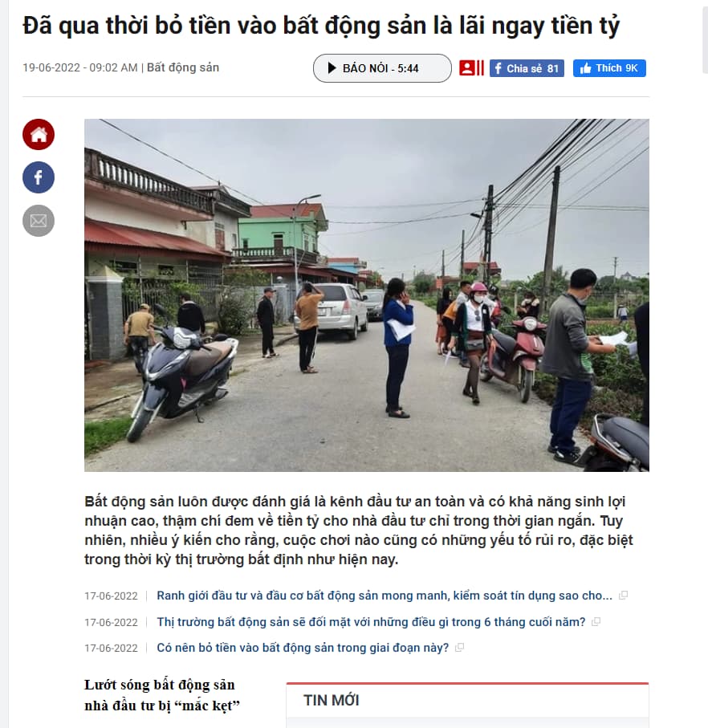Open the Bất động sản category link

pos(183,67)
